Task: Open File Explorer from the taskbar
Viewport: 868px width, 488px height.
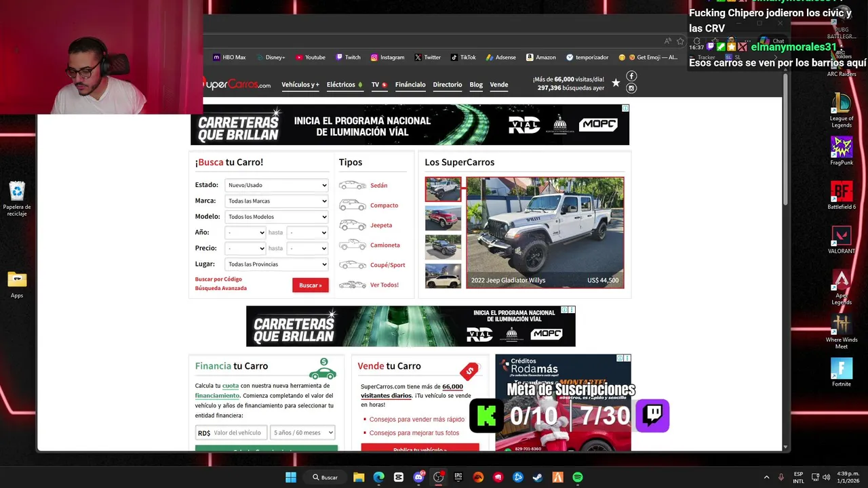Action: 359,477
